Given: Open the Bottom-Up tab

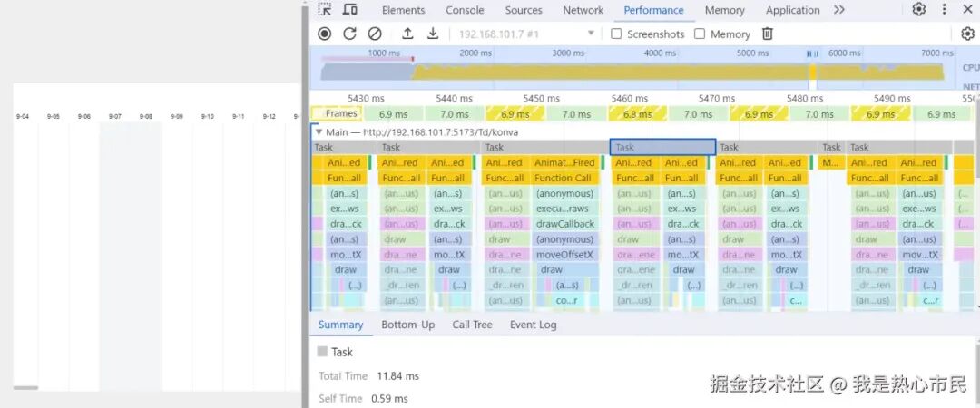Looking at the screenshot, I should click(408, 325).
